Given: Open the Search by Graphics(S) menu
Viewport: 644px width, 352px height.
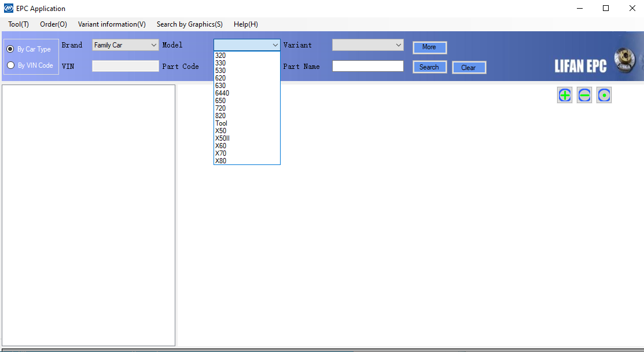Looking at the screenshot, I should click(189, 24).
